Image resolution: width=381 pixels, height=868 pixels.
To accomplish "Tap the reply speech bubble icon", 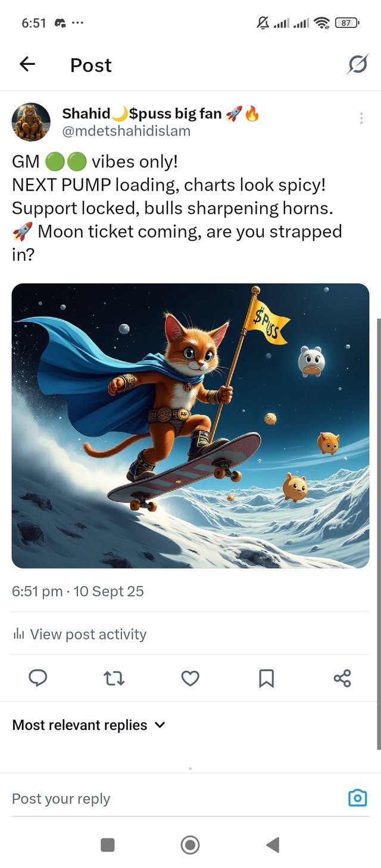I will point(38,678).
